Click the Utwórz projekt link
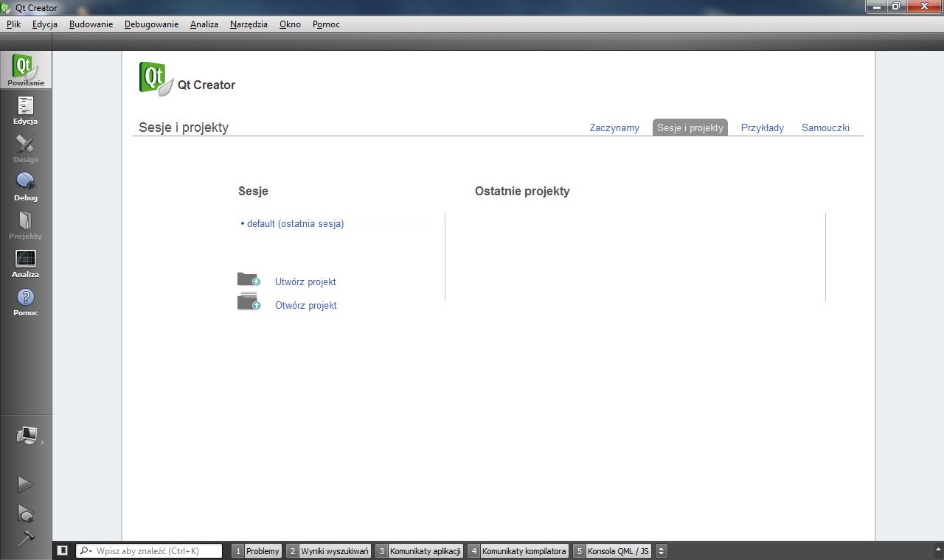944x560 pixels. tap(305, 281)
